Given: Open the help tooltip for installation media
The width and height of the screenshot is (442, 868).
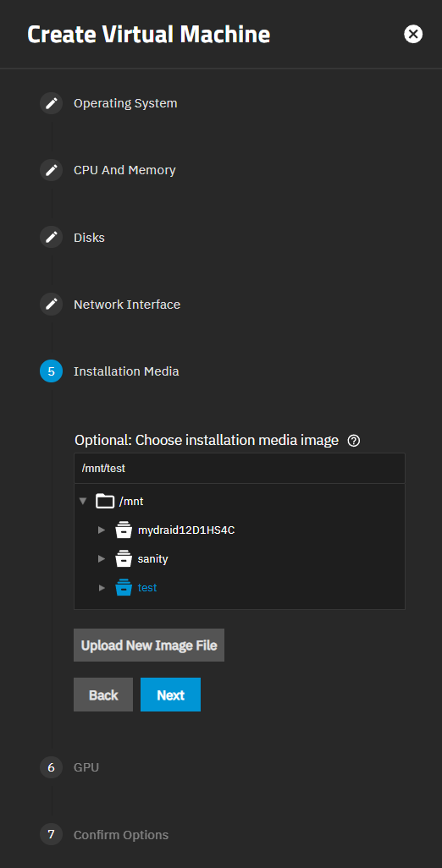Looking at the screenshot, I should point(353,441).
